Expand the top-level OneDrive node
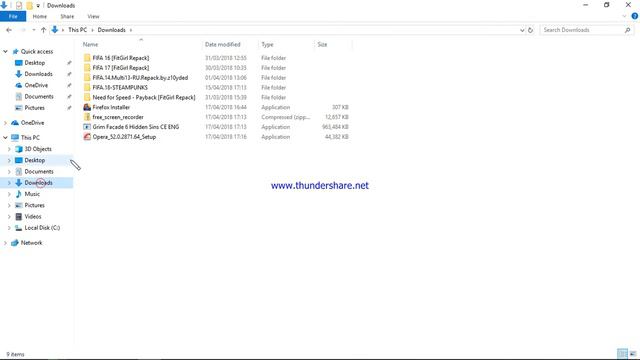The width and height of the screenshot is (640, 360). pos(5,122)
